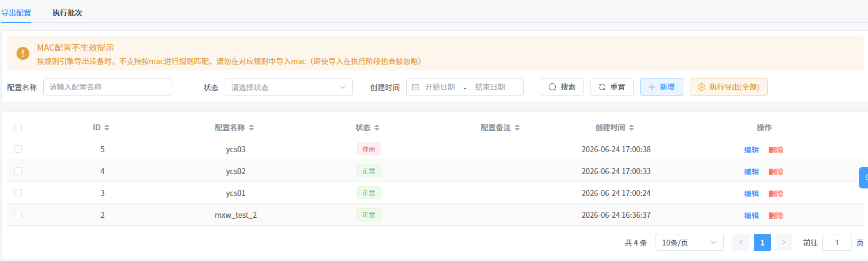Click the 正常 status tag for ycs01
The width and height of the screenshot is (868, 261).
coord(369,193)
